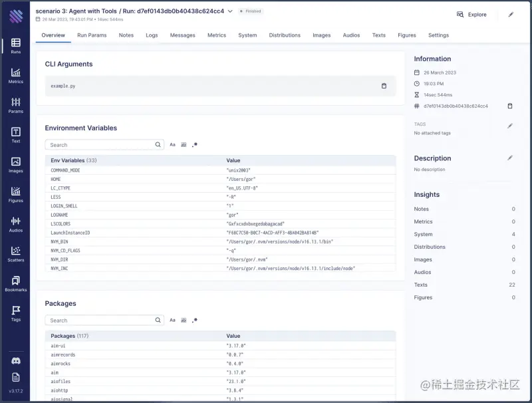Open Bookmarks in the sidebar
The height and width of the screenshot is (403, 532).
point(15,284)
